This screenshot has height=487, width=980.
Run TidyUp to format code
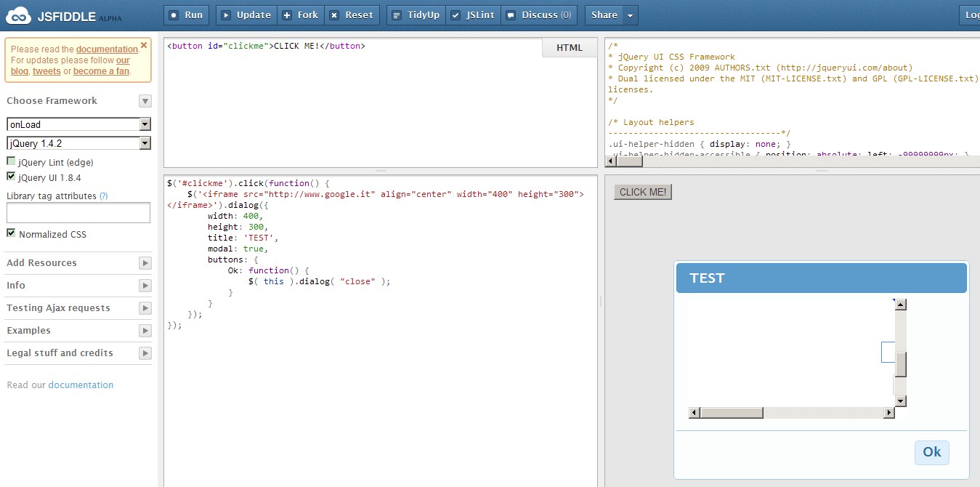pyautogui.click(x=416, y=15)
